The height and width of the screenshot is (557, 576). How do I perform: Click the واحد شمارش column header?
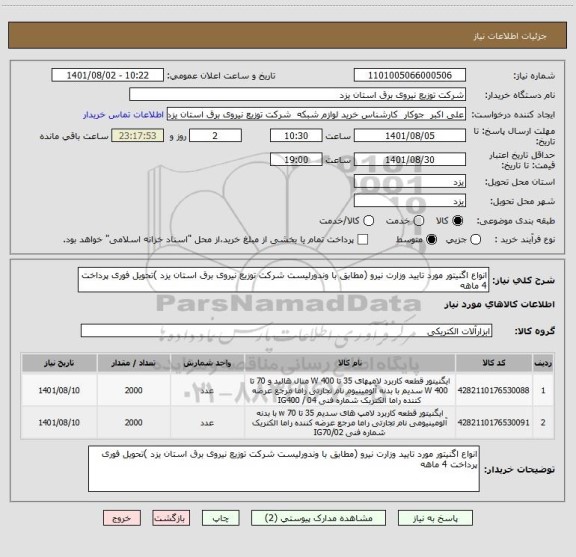pyautogui.click(x=207, y=363)
